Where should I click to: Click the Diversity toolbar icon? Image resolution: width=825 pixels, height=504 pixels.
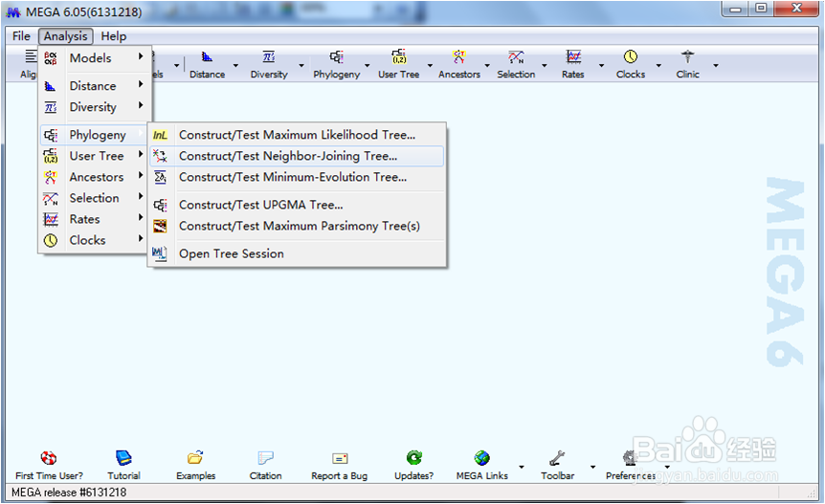coord(269,56)
